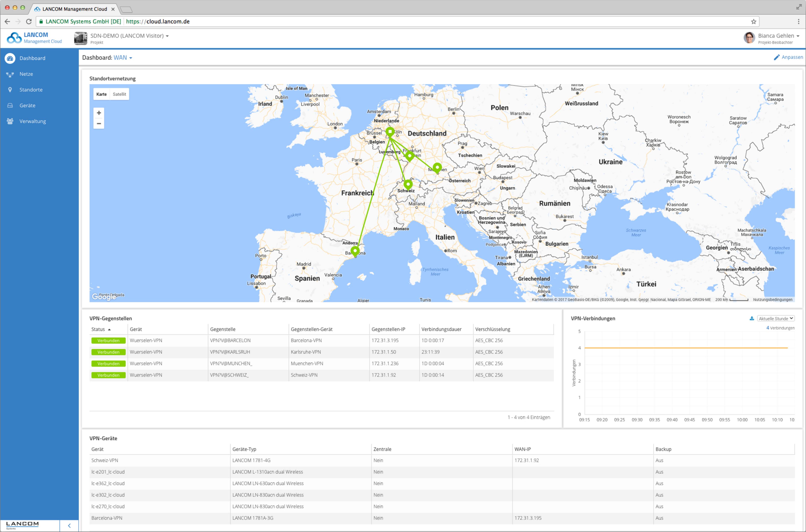806x532 pixels.
Task: Zoom out on the map
Action: [x=99, y=123]
